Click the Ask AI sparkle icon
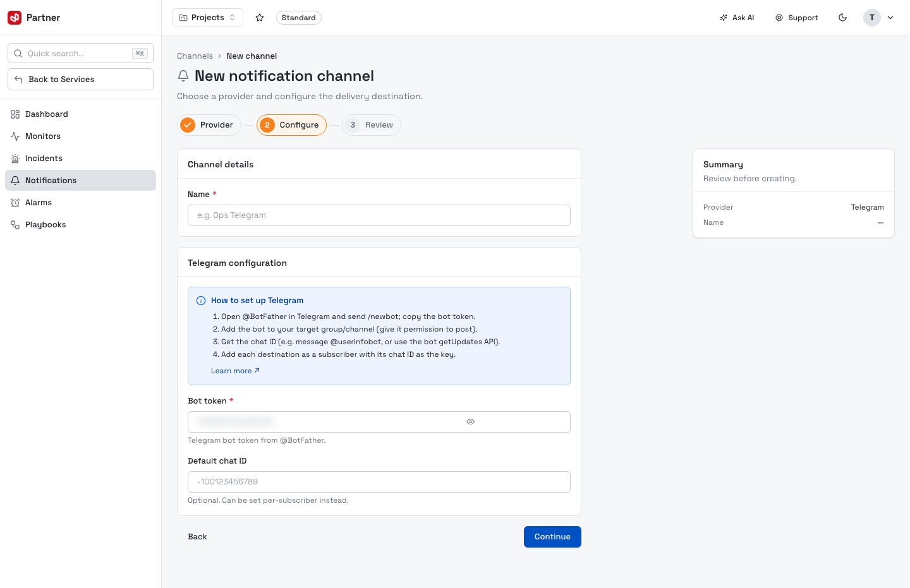 click(x=724, y=18)
